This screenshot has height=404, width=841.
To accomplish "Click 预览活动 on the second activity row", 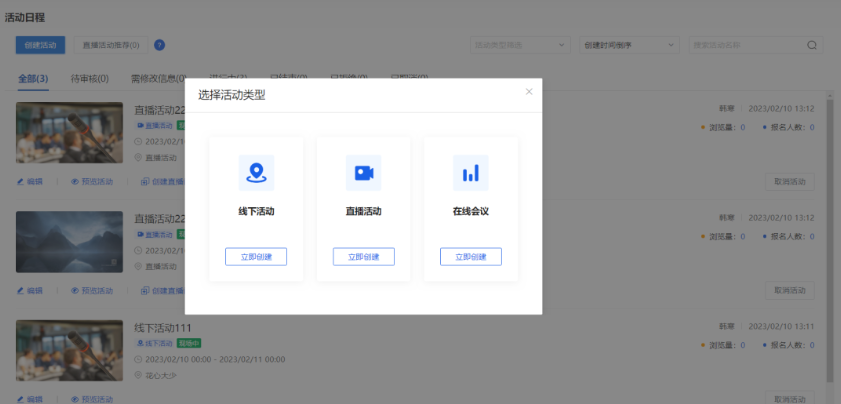I will [x=92, y=290].
